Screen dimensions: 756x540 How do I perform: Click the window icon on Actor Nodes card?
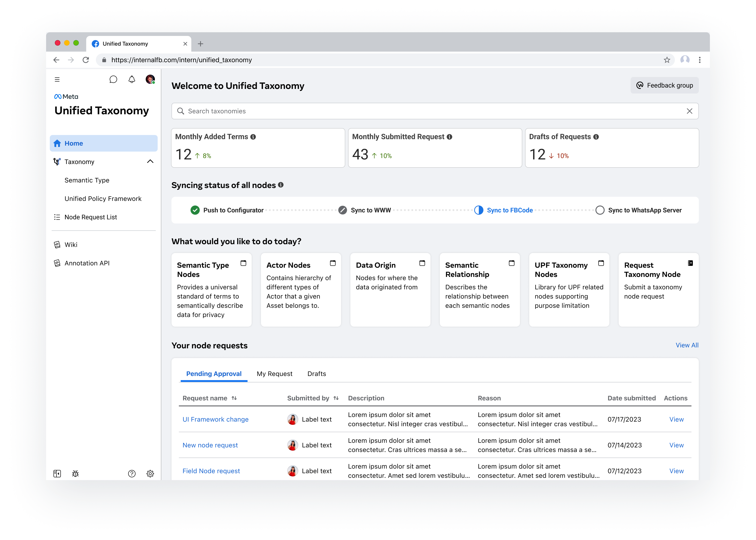click(333, 263)
